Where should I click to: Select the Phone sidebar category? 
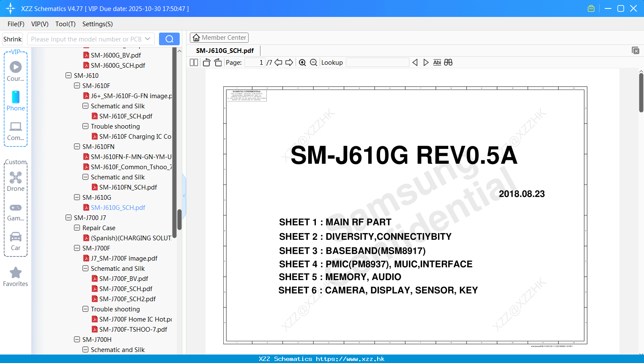click(16, 101)
